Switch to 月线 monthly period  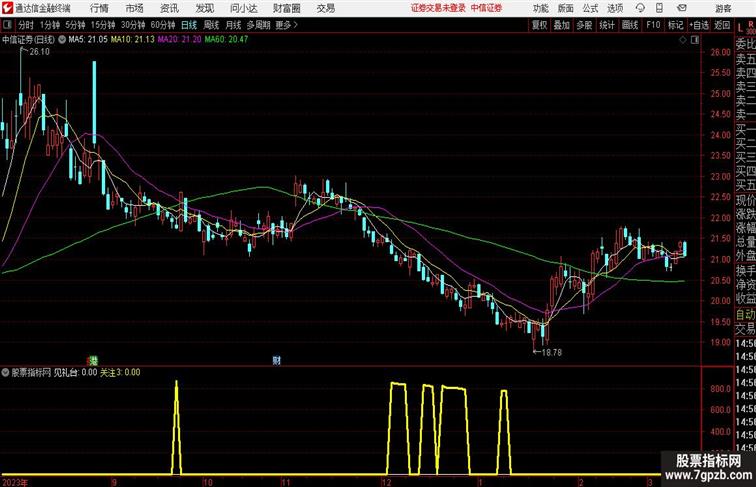pyautogui.click(x=233, y=25)
